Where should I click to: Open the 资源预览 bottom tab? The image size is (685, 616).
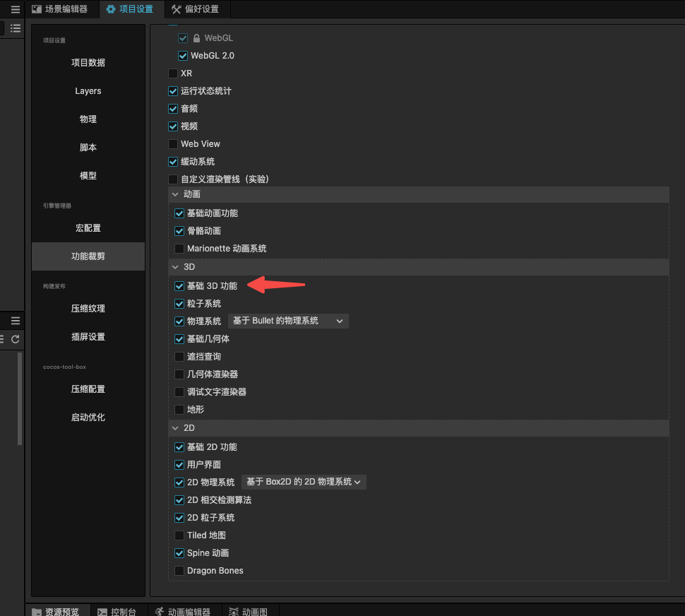58,611
